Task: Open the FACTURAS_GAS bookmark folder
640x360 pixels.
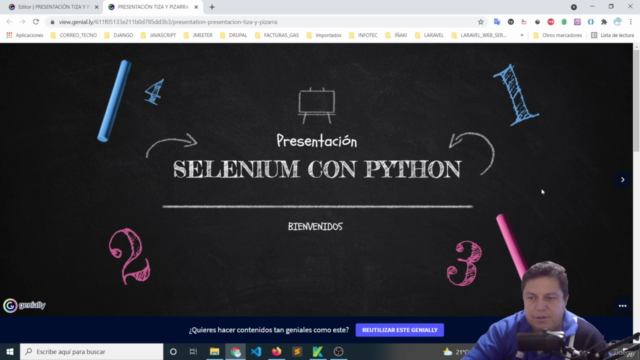Action: point(277,35)
